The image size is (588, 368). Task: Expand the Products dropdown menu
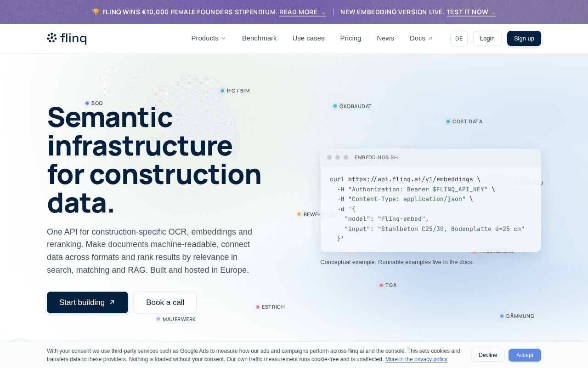point(209,38)
